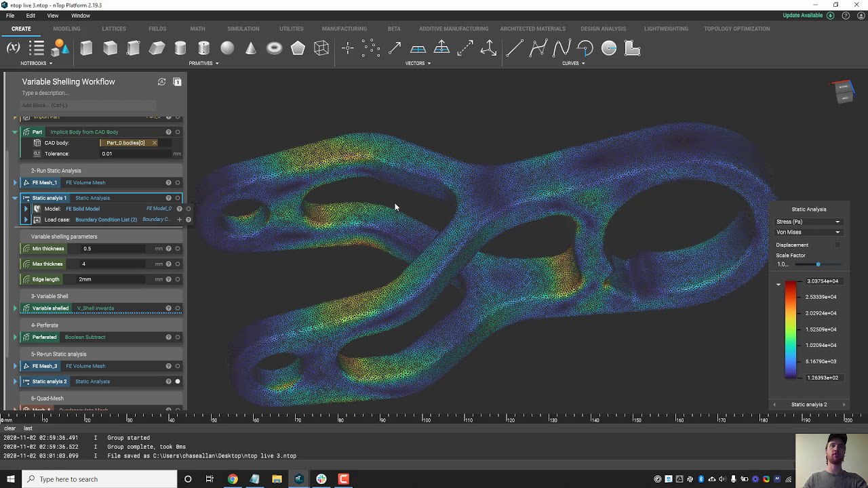Expand the FE Mesh_1 block
The height and width of the screenshot is (488, 868).
(x=15, y=183)
